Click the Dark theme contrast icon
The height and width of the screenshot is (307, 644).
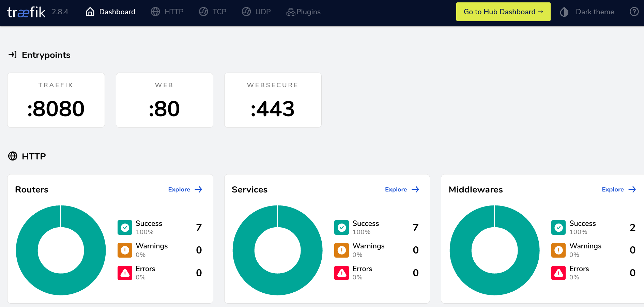click(564, 12)
